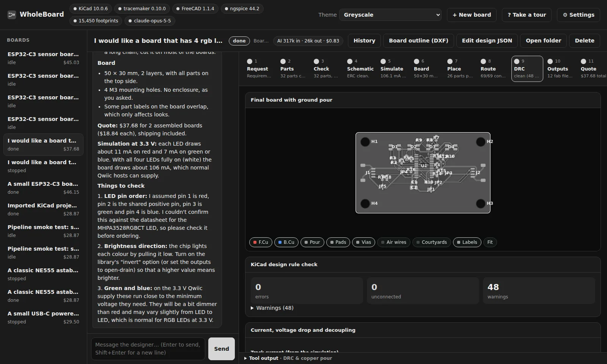Open the History view
The height and width of the screenshot is (364, 607).
point(364,41)
